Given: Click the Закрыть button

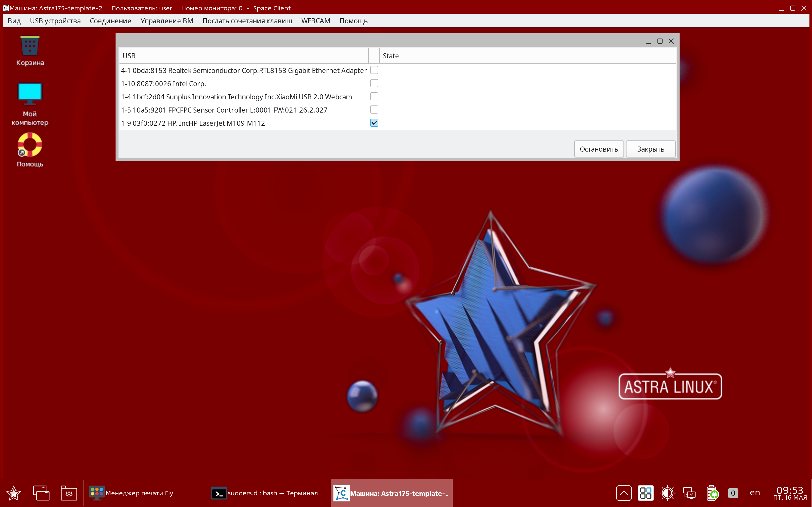Looking at the screenshot, I should point(650,149).
